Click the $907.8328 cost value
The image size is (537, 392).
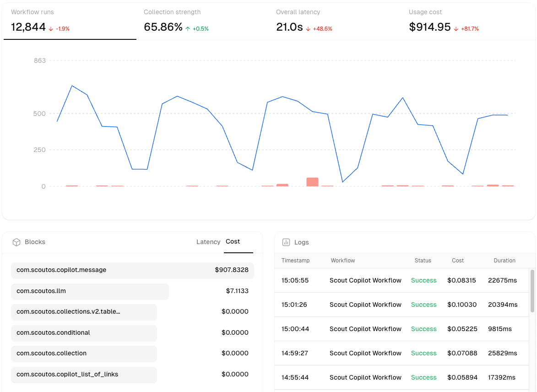coord(232,270)
